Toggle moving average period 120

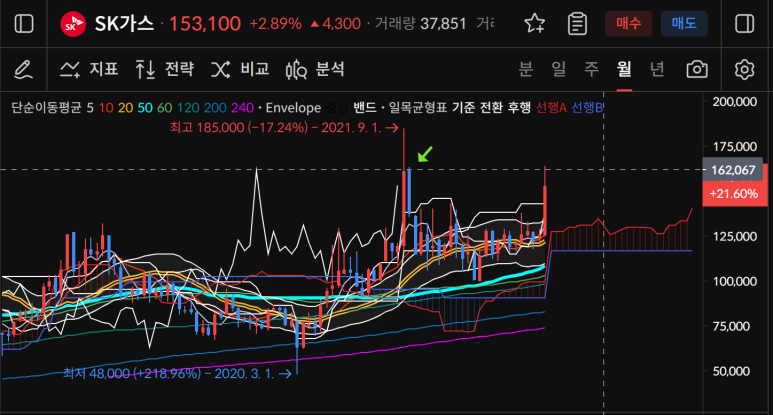click(x=188, y=107)
